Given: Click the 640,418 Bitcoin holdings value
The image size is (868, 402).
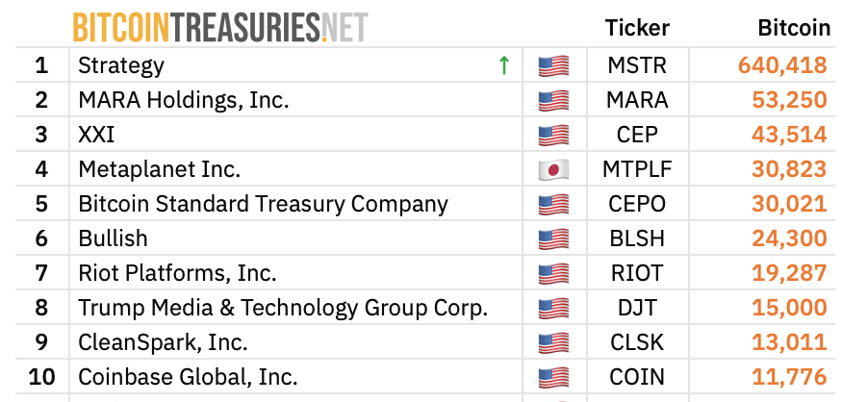Looking at the screenshot, I should [x=782, y=65].
